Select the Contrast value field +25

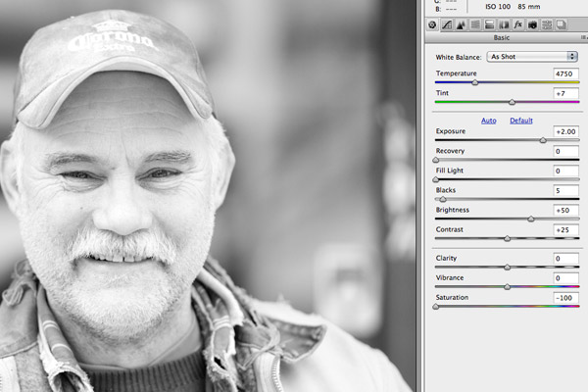pos(565,230)
